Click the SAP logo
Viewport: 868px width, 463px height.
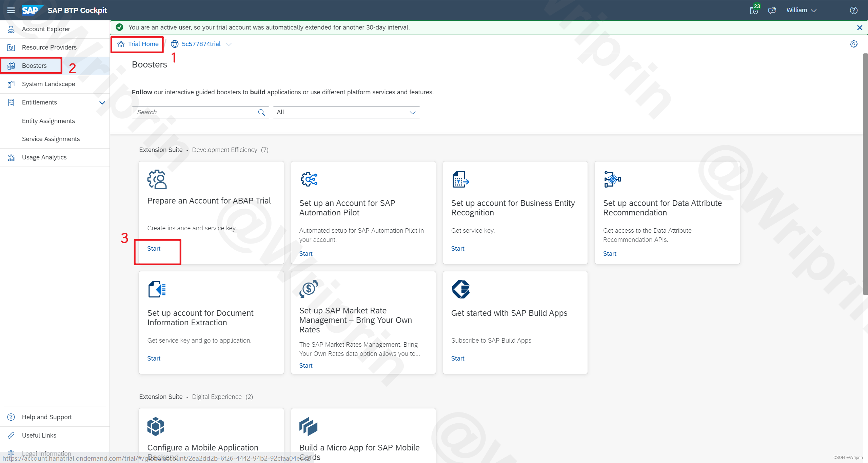32,10
